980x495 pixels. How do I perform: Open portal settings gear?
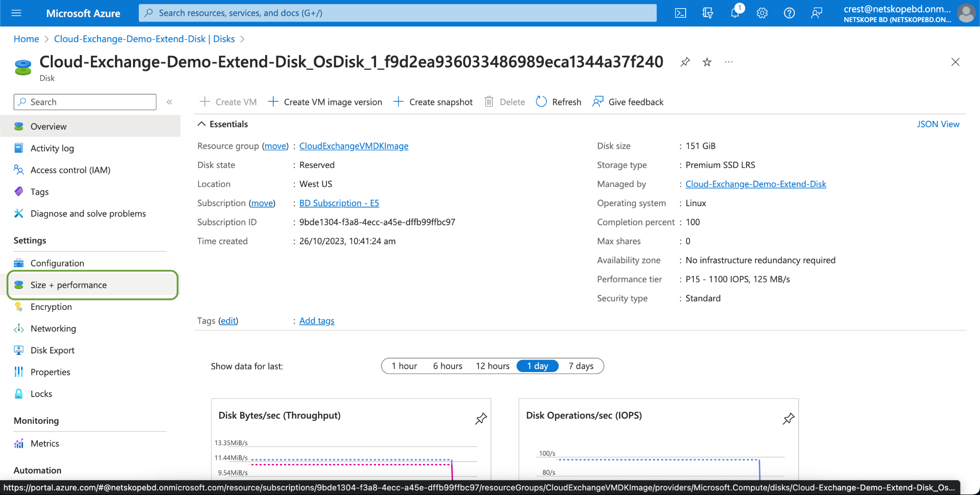(762, 13)
